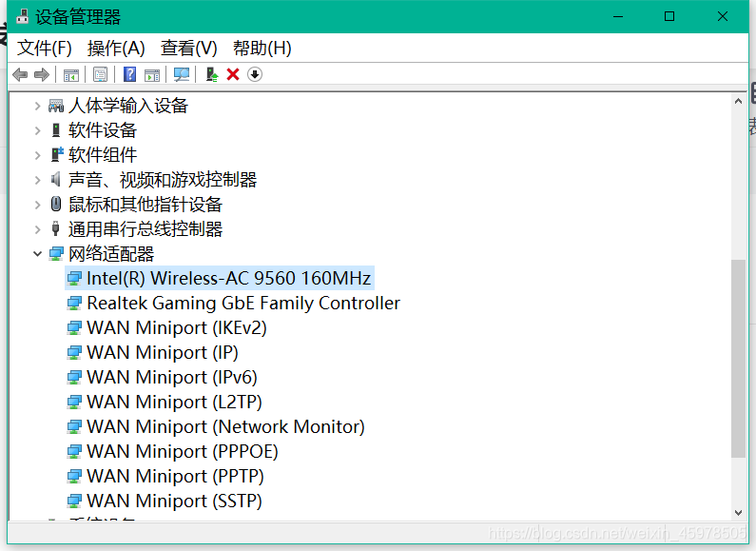Open the 文件(F) menu
Screen dimensions: 756x551
click(x=45, y=49)
